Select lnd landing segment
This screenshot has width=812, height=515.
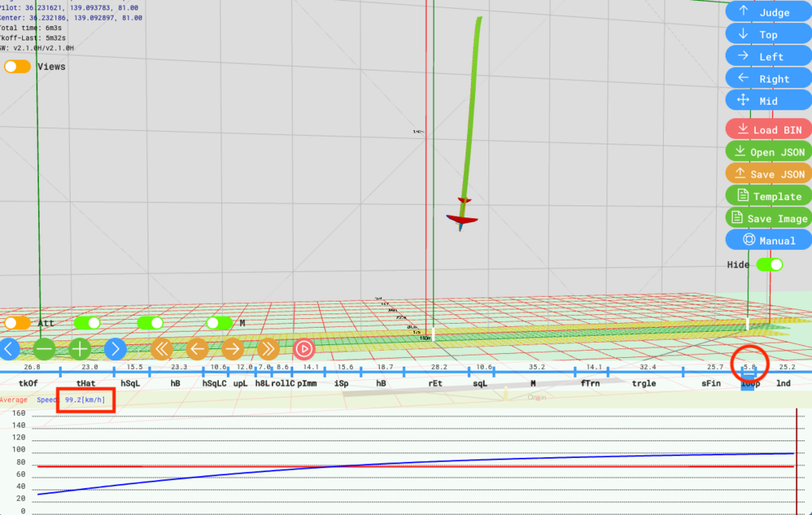[783, 383]
